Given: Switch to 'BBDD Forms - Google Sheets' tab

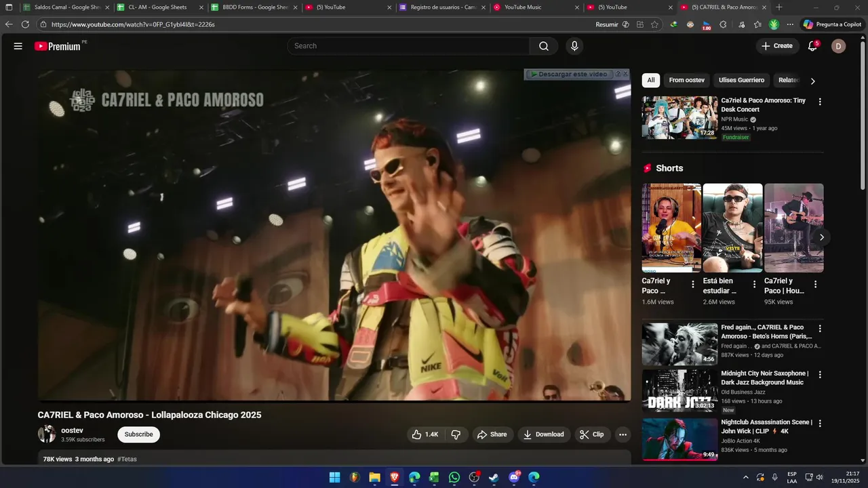Looking at the screenshot, I should pyautogui.click(x=253, y=7).
